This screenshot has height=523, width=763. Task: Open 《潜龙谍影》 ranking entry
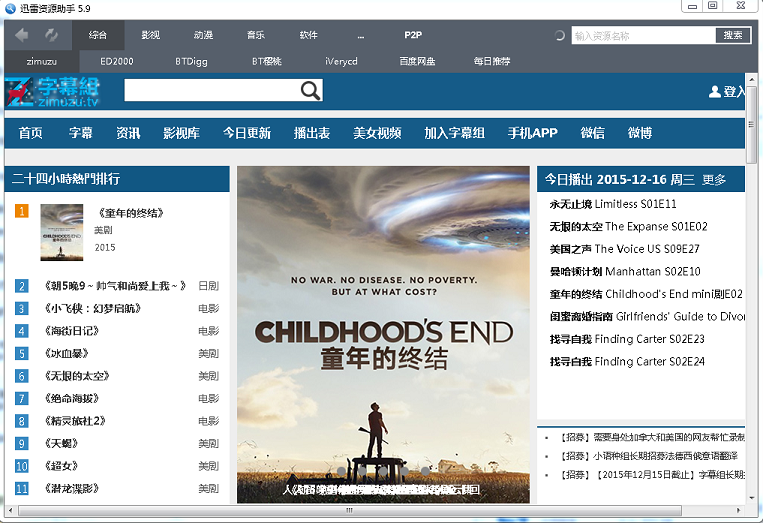coord(72,488)
